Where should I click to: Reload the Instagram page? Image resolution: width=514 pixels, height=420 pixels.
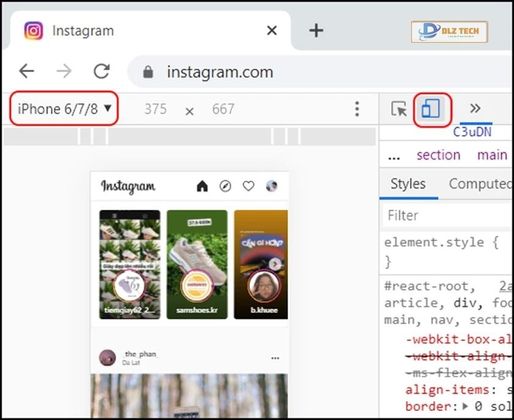[x=101, y=72]
